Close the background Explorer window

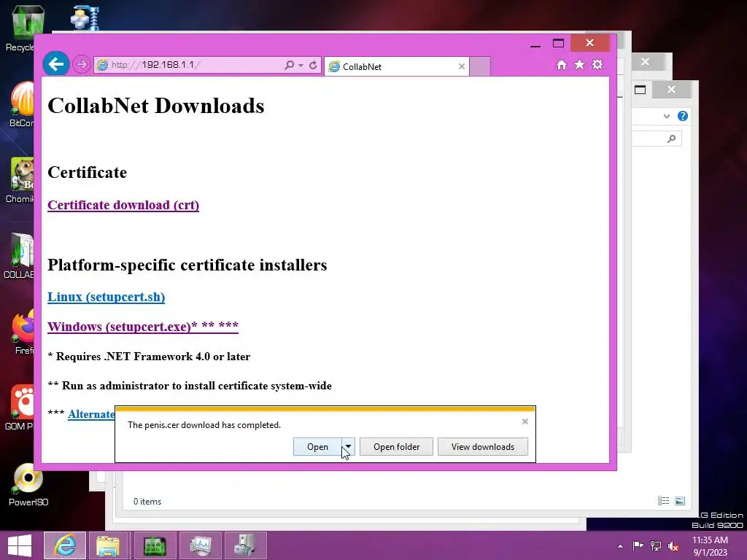click(x=671, y=90)
